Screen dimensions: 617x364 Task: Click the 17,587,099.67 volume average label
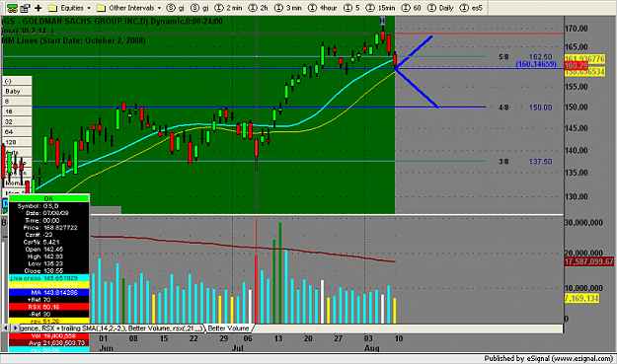tap(589, 261)
